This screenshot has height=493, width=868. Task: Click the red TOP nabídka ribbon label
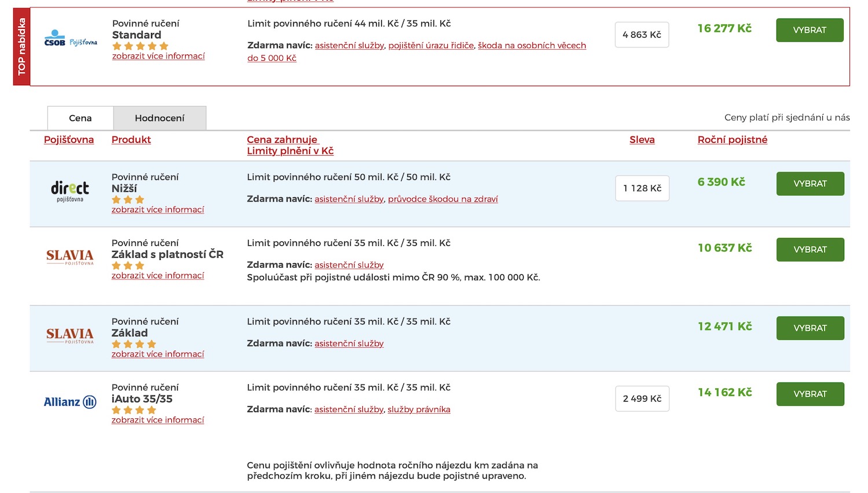coord(22,46)
